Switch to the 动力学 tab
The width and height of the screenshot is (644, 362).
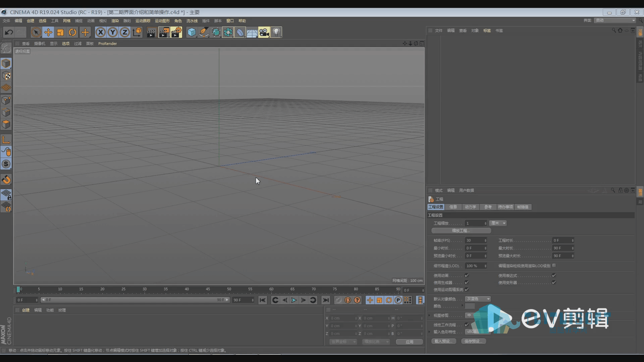pyautogui.click(x=470, y=207)
